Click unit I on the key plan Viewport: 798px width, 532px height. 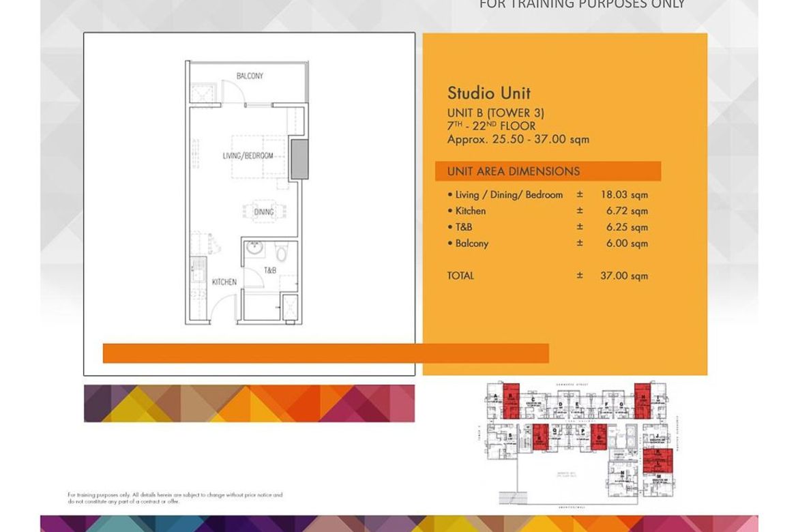click(659, 400)
